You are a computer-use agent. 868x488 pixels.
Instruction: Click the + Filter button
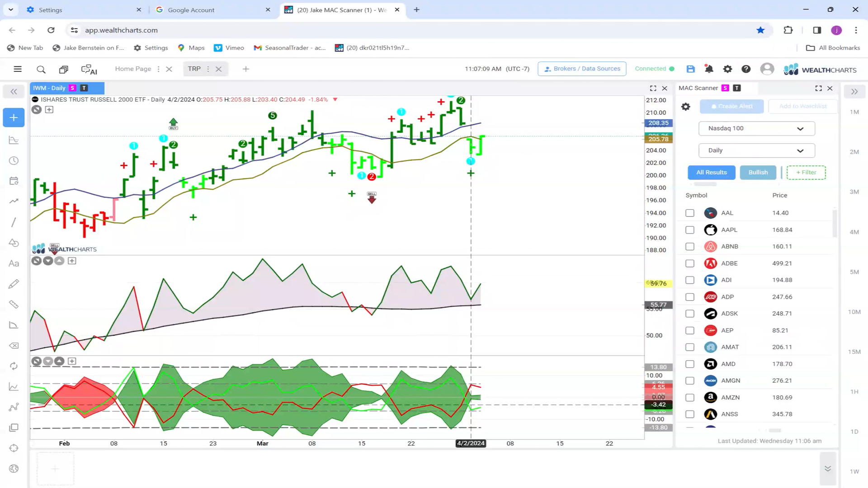click(x=806, y=172)
